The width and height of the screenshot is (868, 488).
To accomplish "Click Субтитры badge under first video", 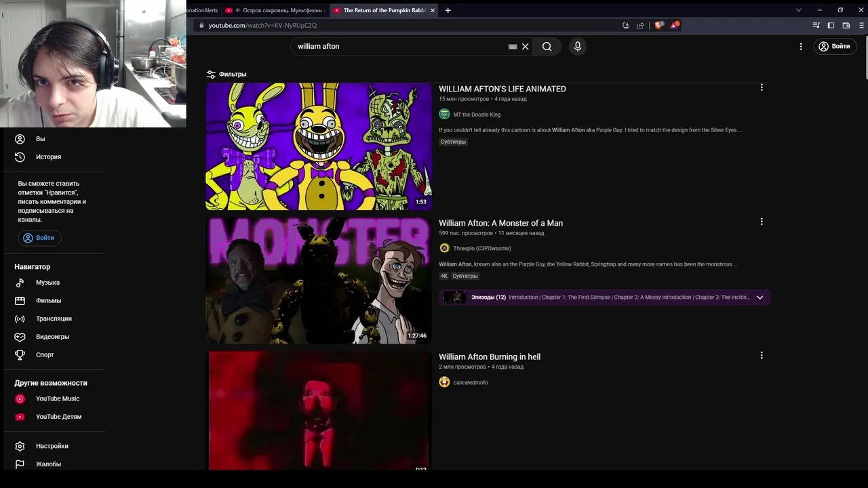I will click(x=453, y=142).
